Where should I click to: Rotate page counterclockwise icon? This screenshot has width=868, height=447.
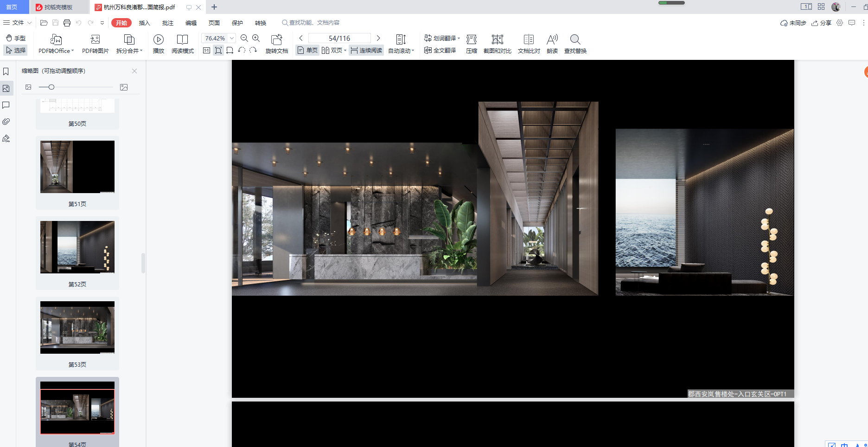(242, 50)
